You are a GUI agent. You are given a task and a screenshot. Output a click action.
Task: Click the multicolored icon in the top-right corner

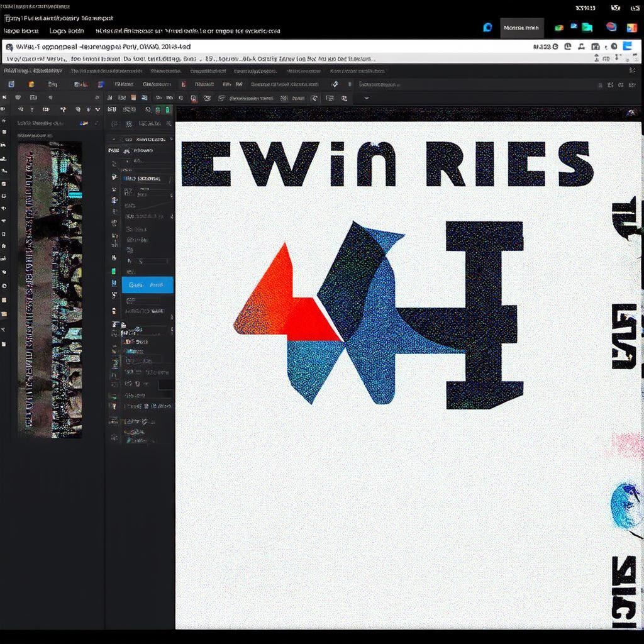coord(631,28)
